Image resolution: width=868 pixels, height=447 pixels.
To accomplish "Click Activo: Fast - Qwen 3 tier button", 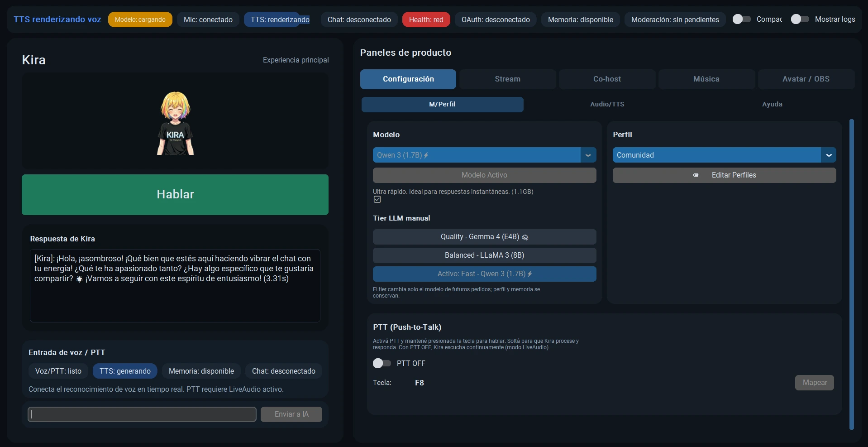I will [484, 274].
